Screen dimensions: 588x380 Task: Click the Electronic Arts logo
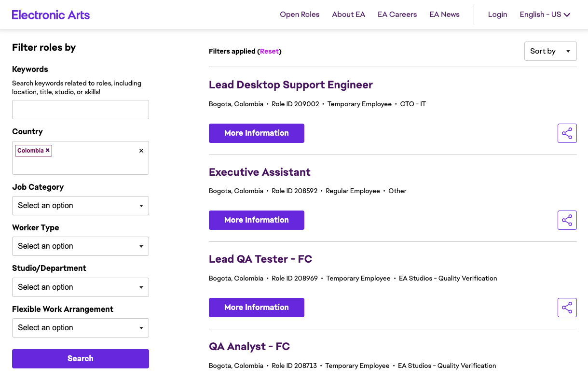pyautogui.click(x=51, y=14)
